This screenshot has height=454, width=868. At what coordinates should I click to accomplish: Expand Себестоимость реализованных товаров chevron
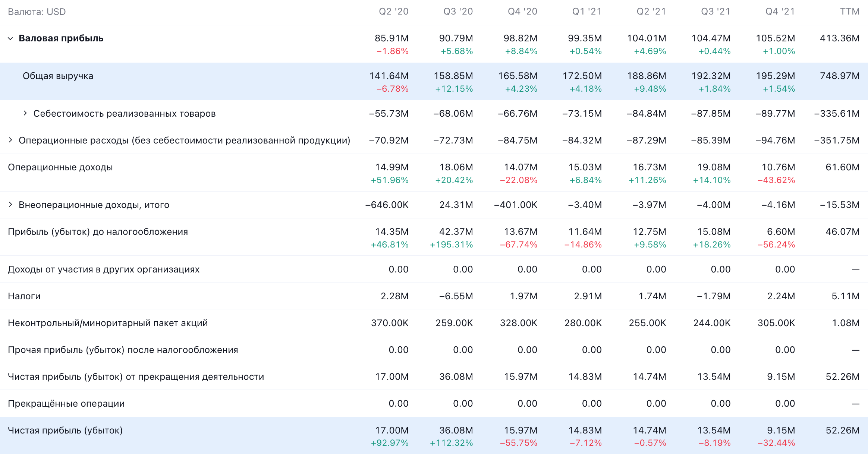pyautogui.click(x=25, y=113)
